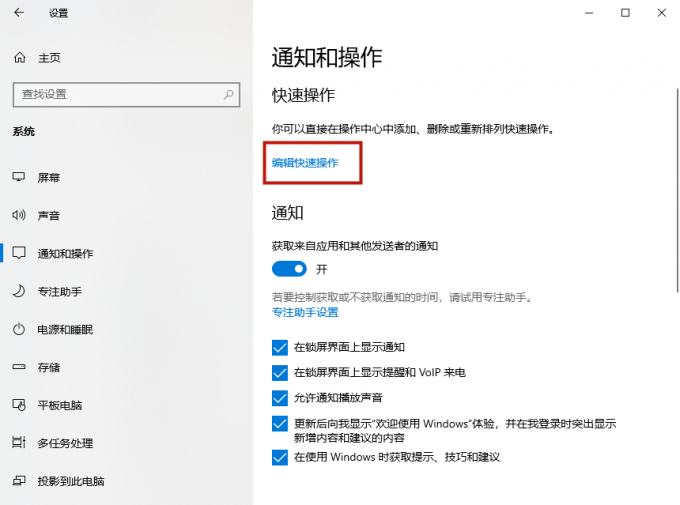Viewport: 680px width, 505px height.
Task: Click the 电源和睡眠 power icon
Action: 19,329
